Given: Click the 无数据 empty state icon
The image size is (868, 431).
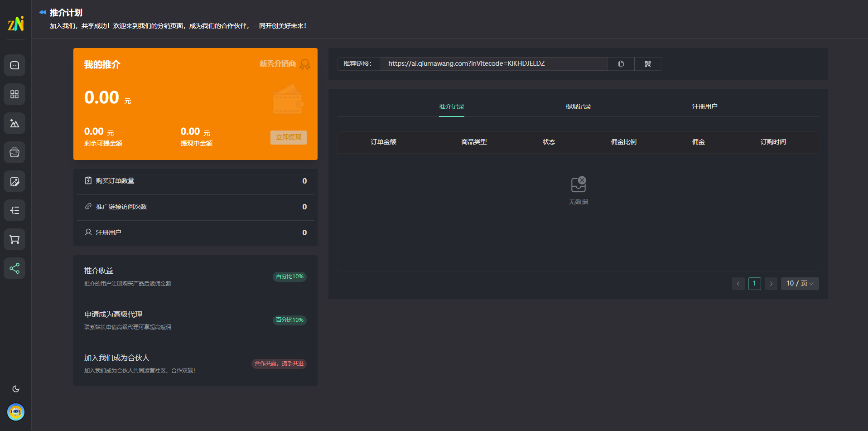Looking at the screenshot, I should point(579,184).
